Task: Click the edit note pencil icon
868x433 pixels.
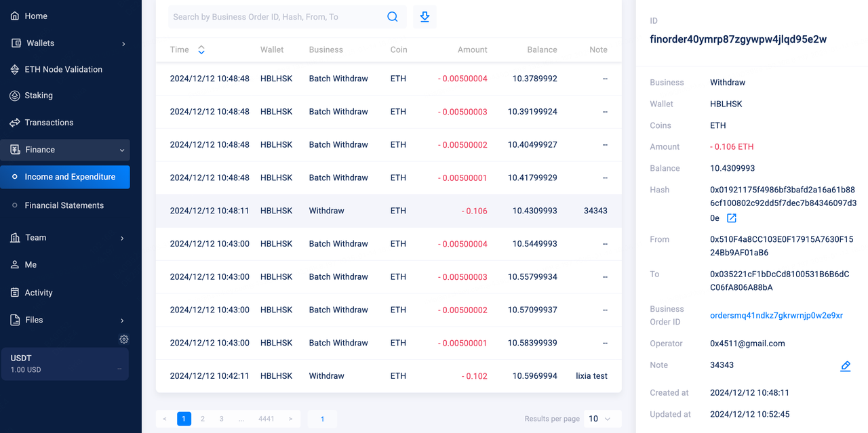Action: click(x=845, y=366)
